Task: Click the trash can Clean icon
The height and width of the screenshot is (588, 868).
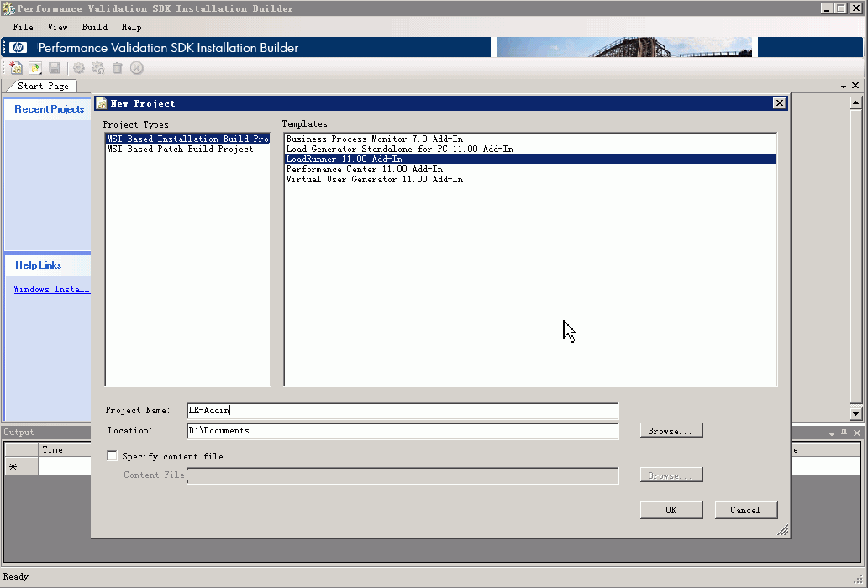Action: point(118,68)
